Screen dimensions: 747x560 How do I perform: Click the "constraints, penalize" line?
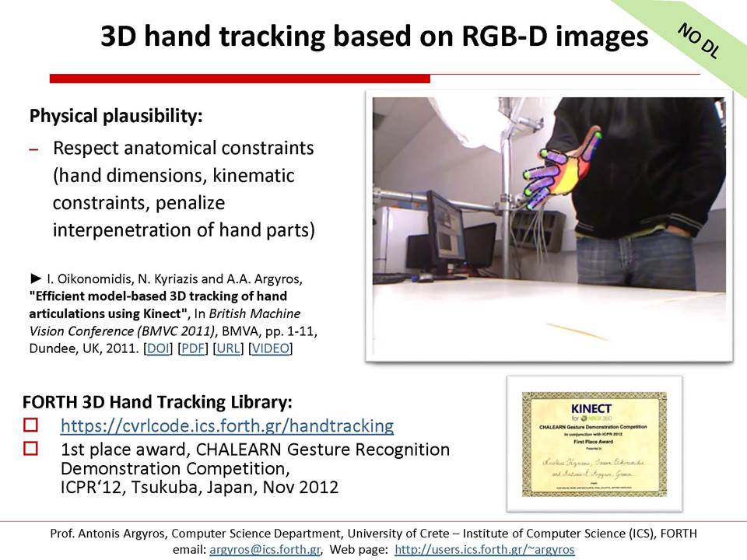[139, 203]
